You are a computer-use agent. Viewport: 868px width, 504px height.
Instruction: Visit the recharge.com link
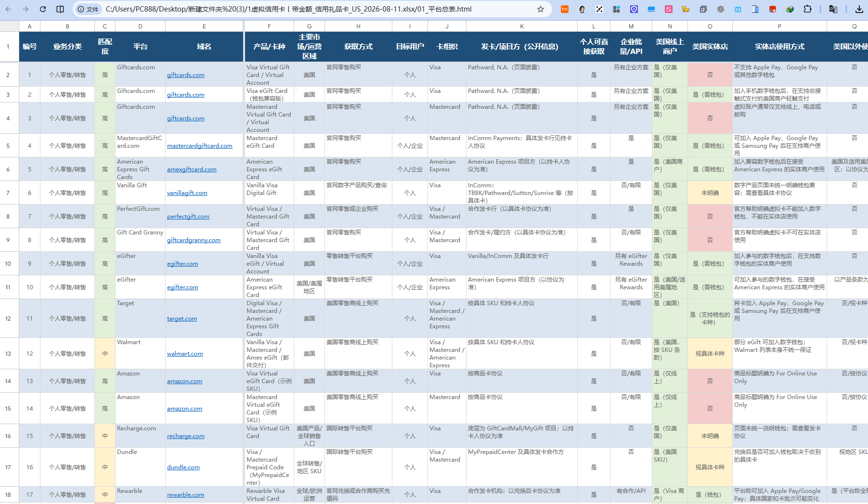[x=186, y=436]
